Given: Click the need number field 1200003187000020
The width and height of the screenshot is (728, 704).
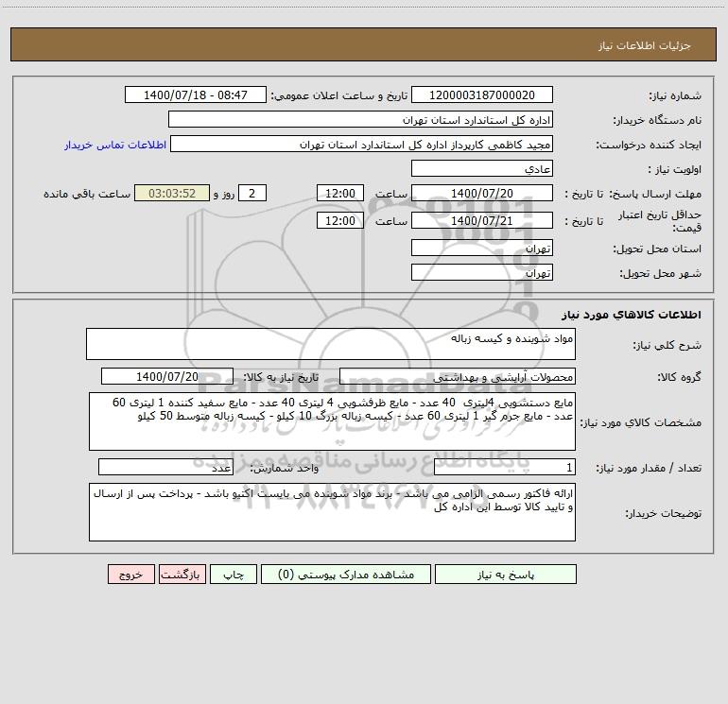Looking at the screenshot, I should pyautogui.click(x=482, y=94).
